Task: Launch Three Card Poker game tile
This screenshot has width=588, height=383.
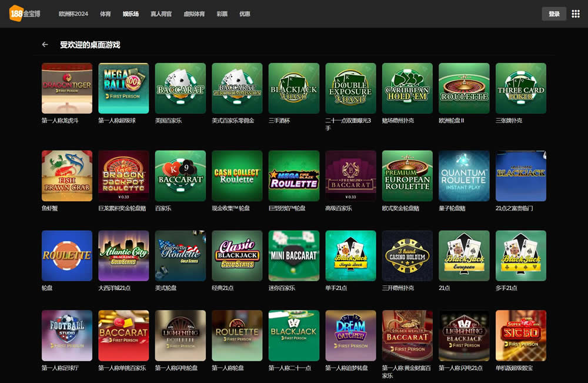Action: tap(521, 88)
